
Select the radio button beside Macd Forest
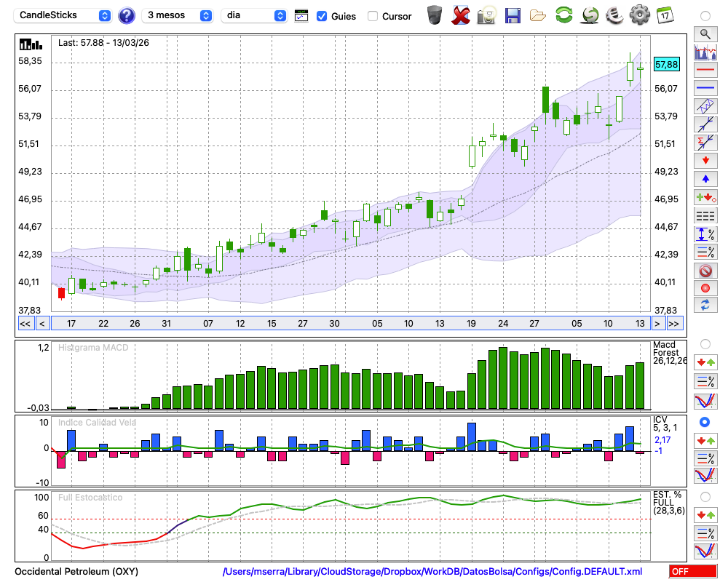pyautogui.click(x=705, y=343)
